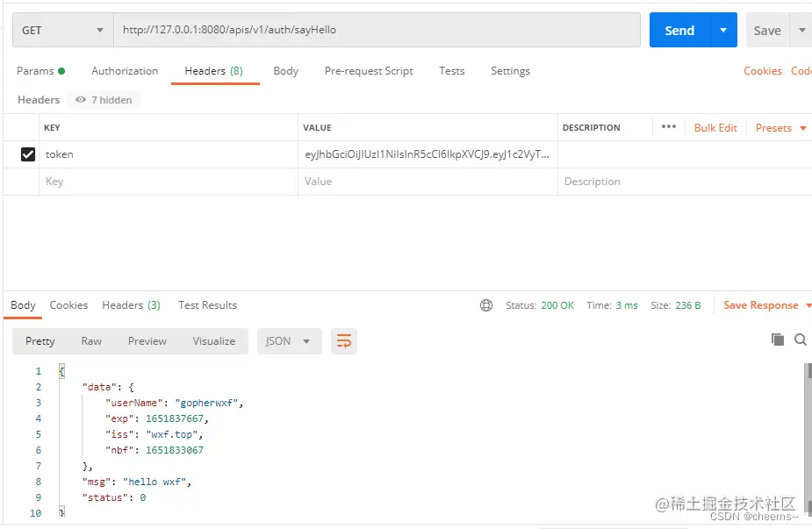Switch to Visualize response view
Viewport: 812px width, 529px height.
[214, 341]
